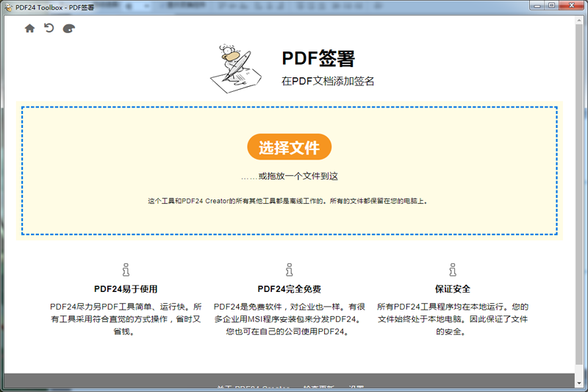Click the PDF签署 duck-with-pen logo
The width and height of the screenshot is (588, 392).
coord(235,68)
